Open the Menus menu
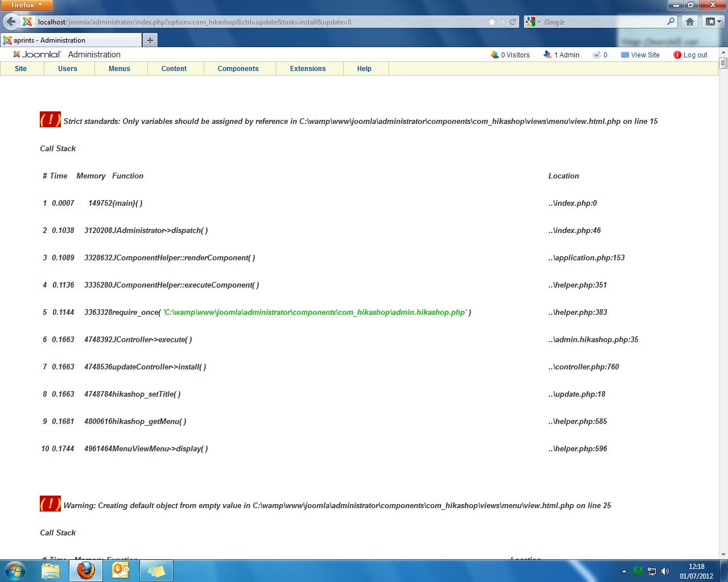 [x=119, y=69]
